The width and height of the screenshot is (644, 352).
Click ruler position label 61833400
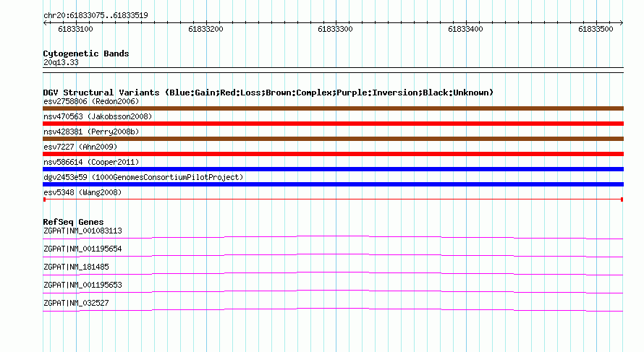[466, 29]
